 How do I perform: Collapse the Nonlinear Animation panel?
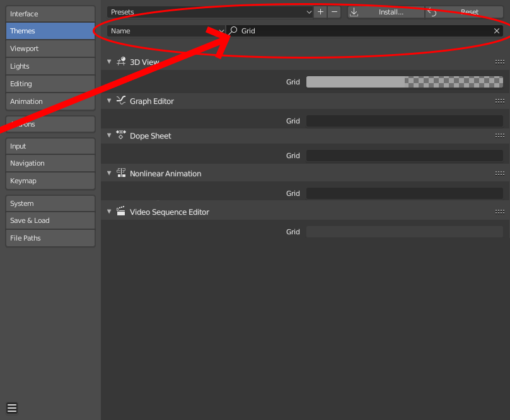[109, 173]
